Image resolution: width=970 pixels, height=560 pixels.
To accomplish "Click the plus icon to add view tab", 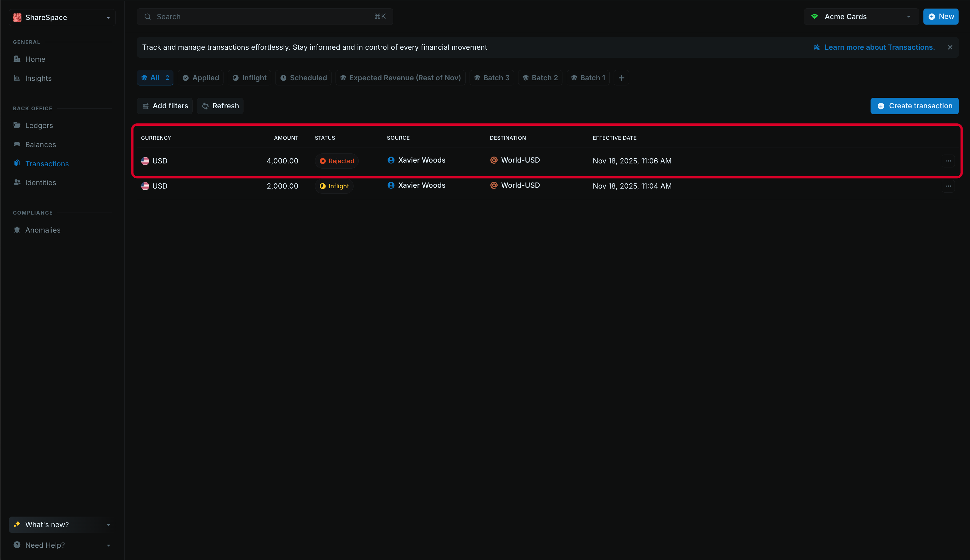I will 621,78.
